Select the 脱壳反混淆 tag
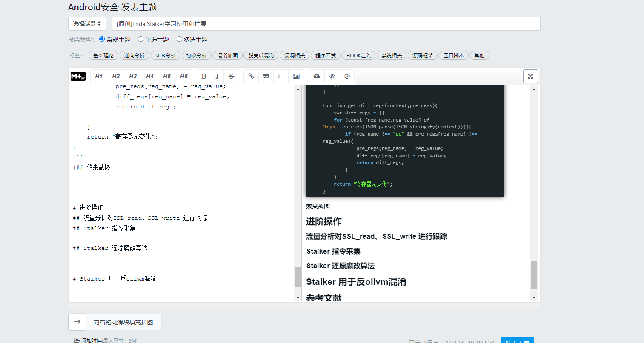The height and width of the screenshot is (343, 644). point(261,55)
